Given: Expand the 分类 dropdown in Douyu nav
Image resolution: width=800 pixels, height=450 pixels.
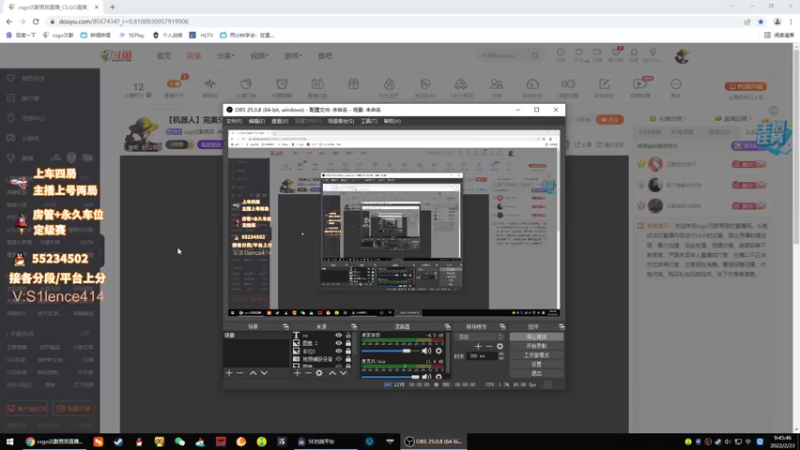Looking at the screenshot, I should tap(225, 56).
